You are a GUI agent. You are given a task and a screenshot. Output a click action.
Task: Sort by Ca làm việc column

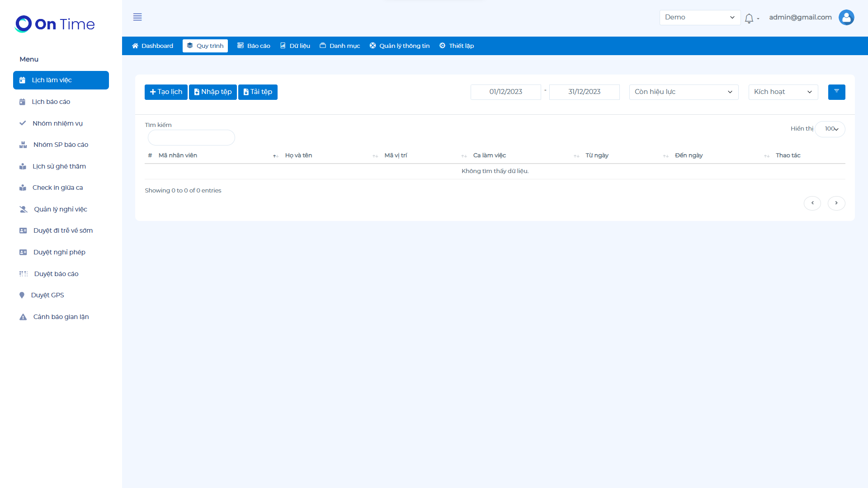pos(489,155)
